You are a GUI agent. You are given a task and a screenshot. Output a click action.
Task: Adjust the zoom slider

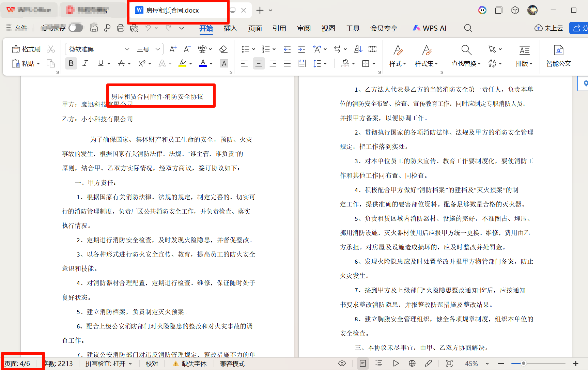tap(525, 363)
